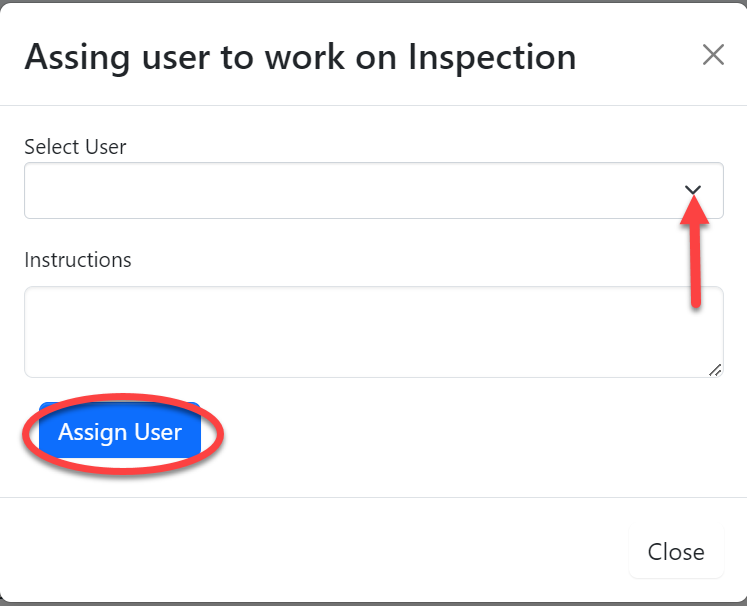747x606 pixels.
Task: Dismiss the Inspection dialog via top-right X
Action: pos(713,55)
